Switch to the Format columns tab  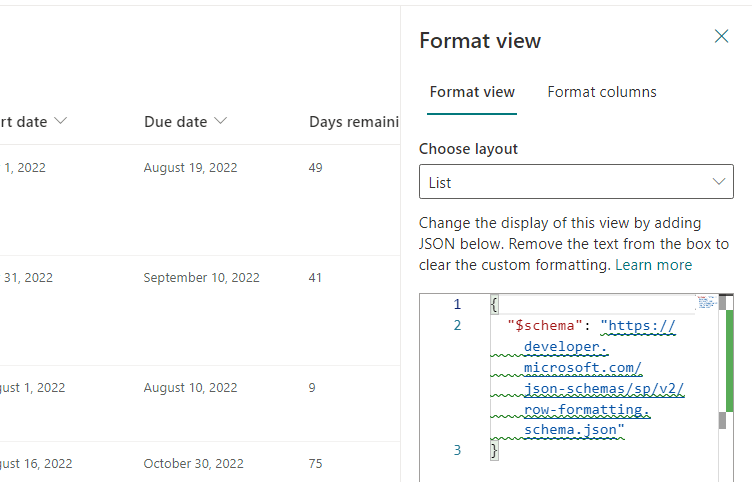[602, 92]
